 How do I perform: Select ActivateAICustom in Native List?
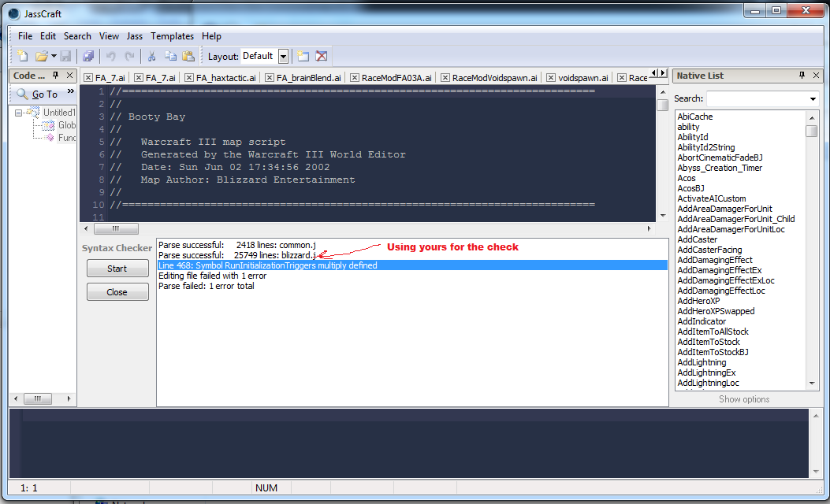712,198
